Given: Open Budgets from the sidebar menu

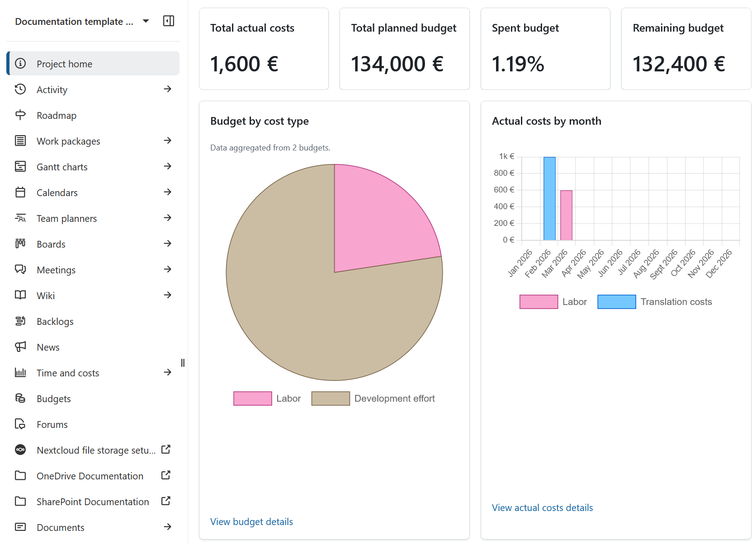Looking at the screenshot, I should coord(53,398).
